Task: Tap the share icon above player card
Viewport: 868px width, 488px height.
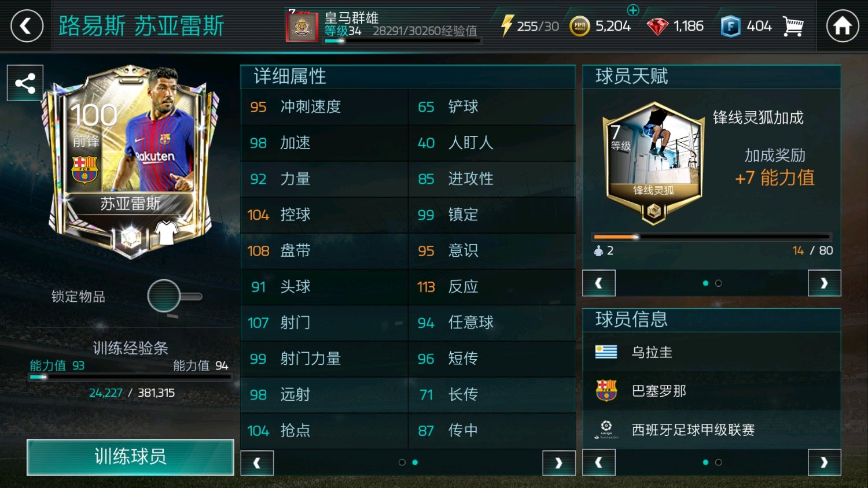Action: pyautogui.click(x=25, y=83)
